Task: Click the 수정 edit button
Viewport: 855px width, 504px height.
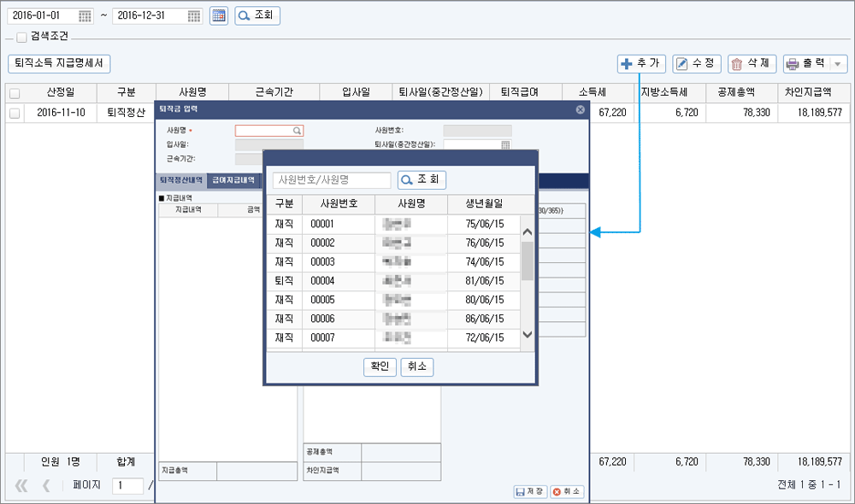Action: (696, 64)
